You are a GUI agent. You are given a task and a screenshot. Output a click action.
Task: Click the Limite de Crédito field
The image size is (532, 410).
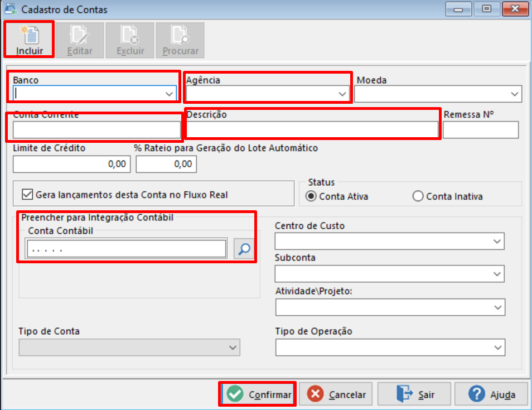pos(71,164)
